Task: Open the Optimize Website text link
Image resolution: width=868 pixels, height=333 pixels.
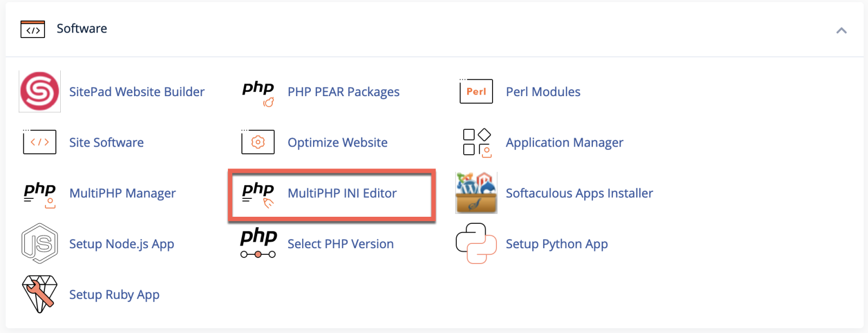Action: [337, 142]
